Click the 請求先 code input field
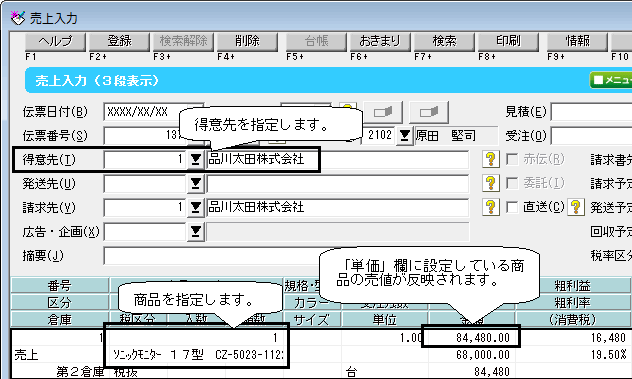This screenshot has width=632, height=379. click(x=145, y=208)
